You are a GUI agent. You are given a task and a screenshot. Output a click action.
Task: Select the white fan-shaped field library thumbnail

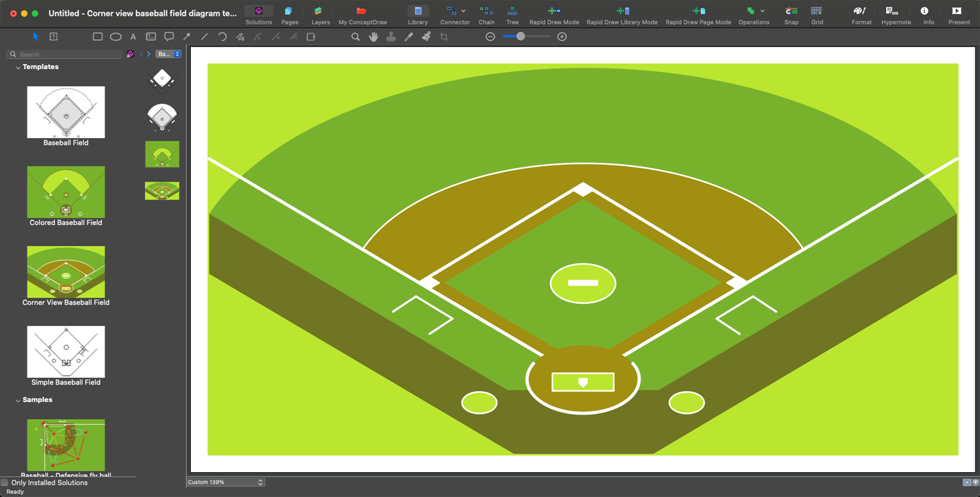click(x=162, y=117)
